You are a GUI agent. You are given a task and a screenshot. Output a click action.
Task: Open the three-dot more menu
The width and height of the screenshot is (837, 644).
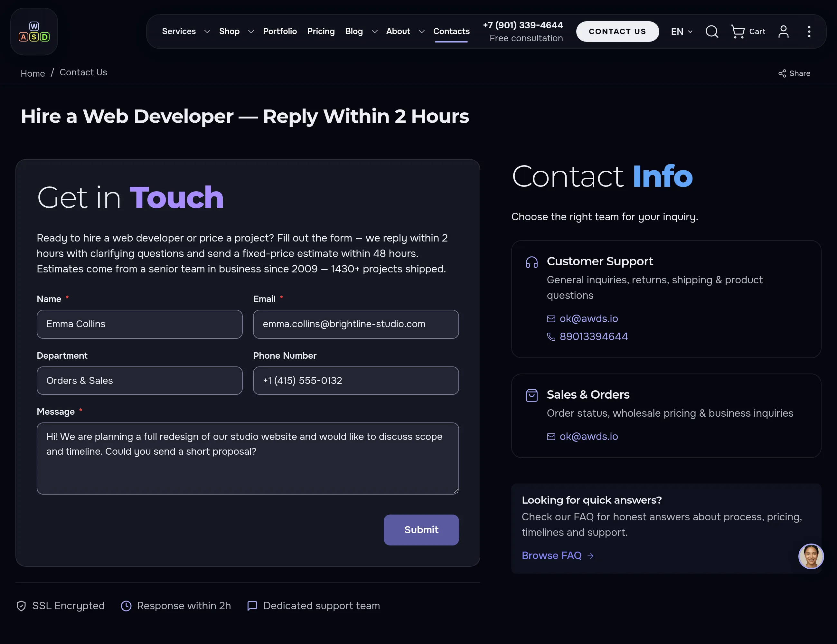[809, 32]
